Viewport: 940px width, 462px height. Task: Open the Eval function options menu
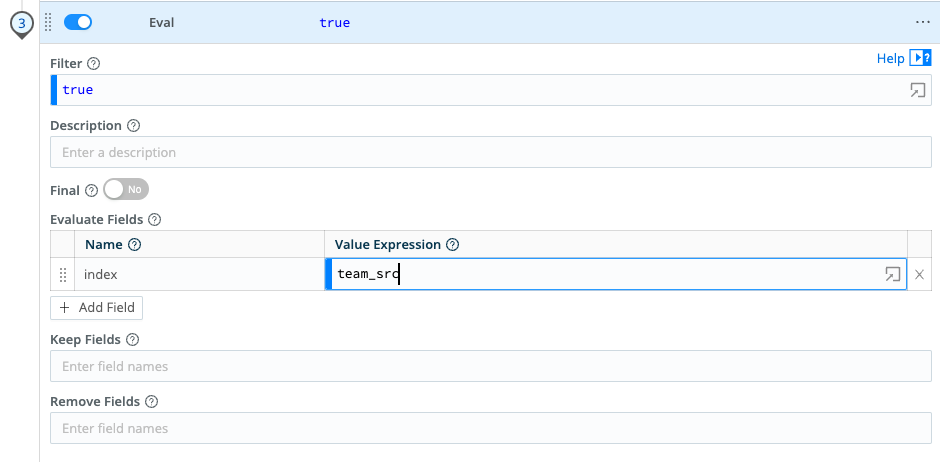pos(922,22)
